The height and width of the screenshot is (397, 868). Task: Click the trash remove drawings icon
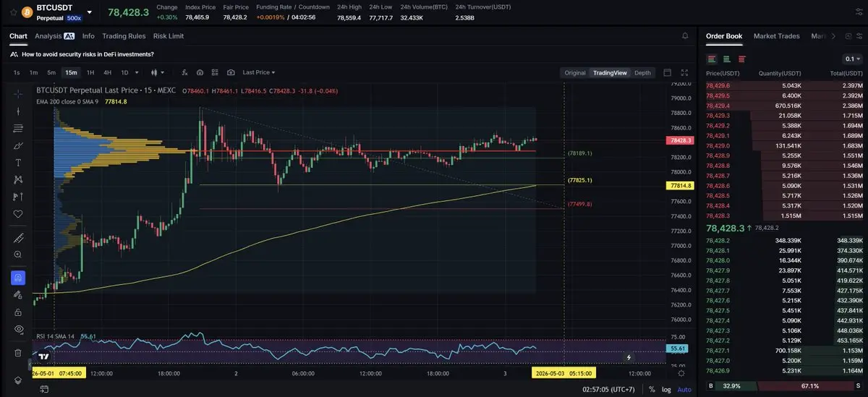click(x=18, y=353)
